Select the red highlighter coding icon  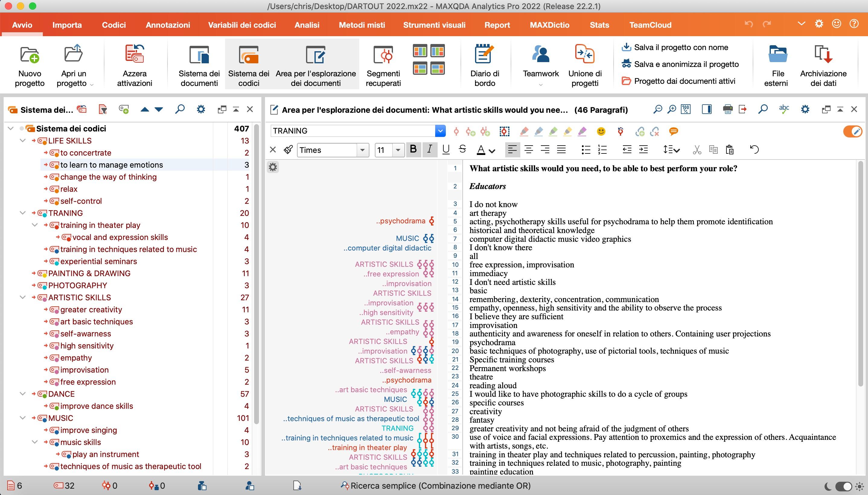[524, 131]
